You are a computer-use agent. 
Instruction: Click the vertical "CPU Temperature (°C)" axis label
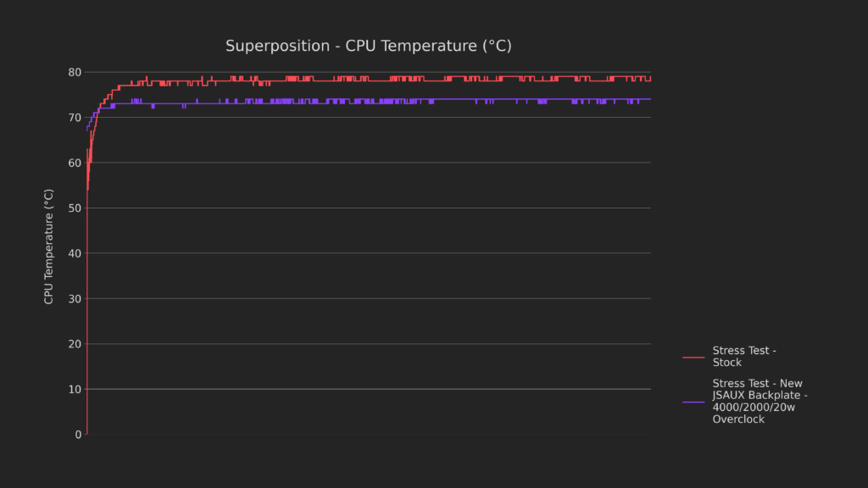click(x=49, y=247)
